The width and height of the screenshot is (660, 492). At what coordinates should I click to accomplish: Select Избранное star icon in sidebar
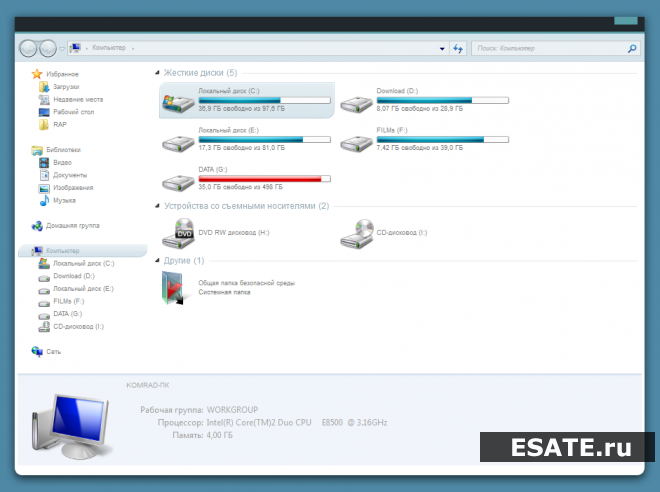[x=37, y=74]
